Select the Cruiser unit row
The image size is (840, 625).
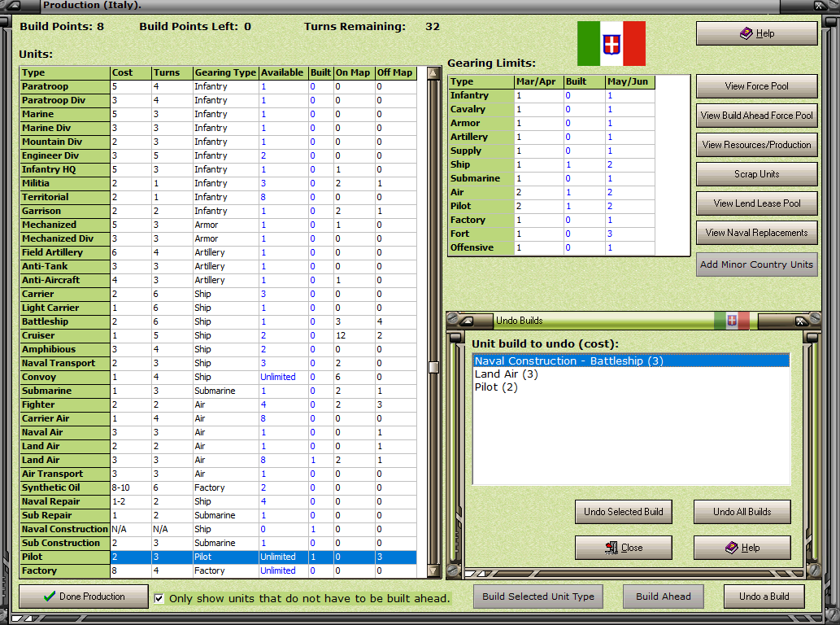(x=219, y=335)
